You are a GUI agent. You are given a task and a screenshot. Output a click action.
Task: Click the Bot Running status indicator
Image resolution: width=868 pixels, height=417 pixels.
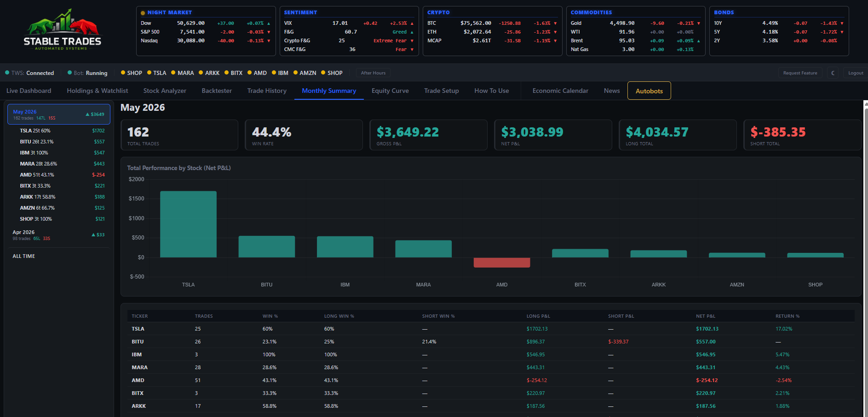click(87, 73)
